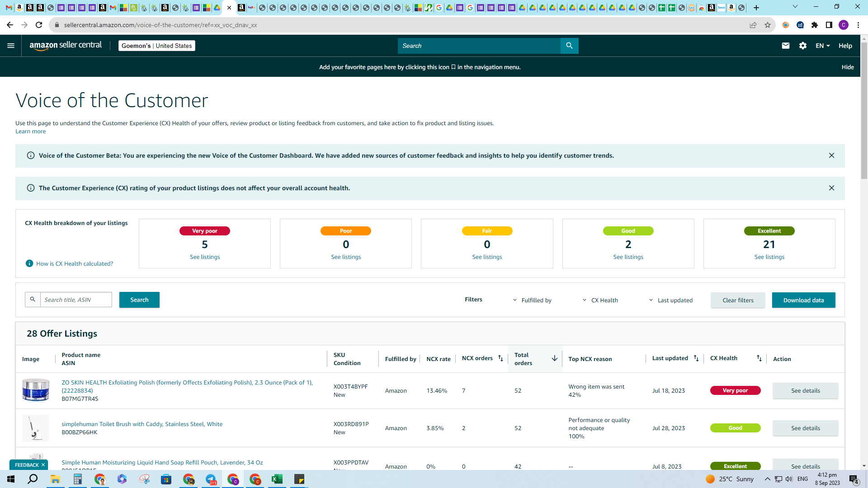868x488 pixels.
Task: See listings under Very poor
Action: 205,257
